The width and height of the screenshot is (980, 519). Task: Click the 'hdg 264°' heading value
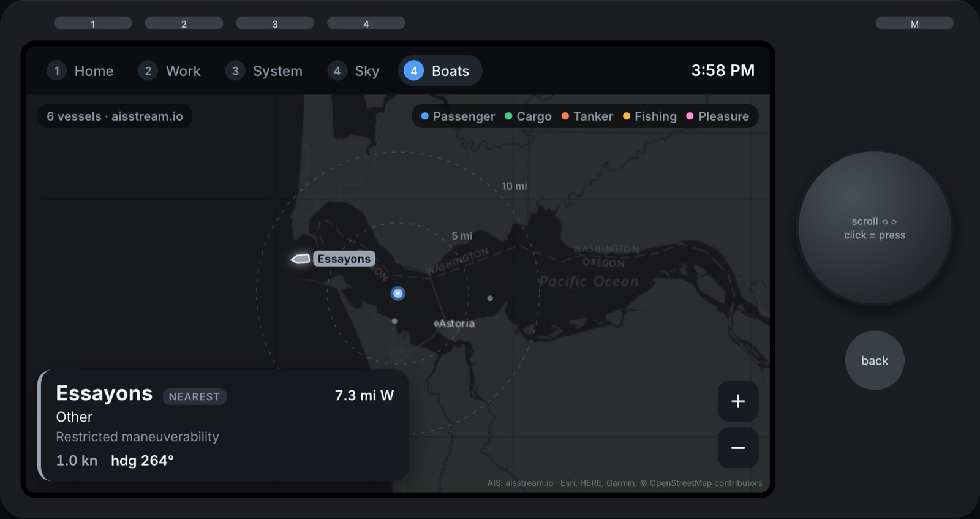142,461
